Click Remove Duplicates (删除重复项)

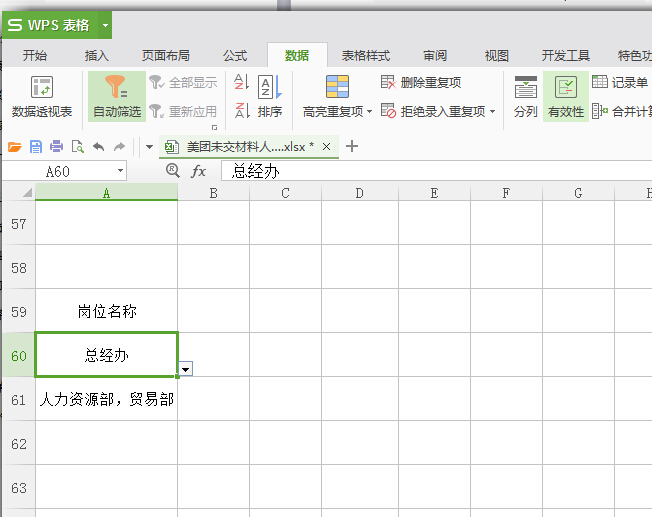click(421, 82)
